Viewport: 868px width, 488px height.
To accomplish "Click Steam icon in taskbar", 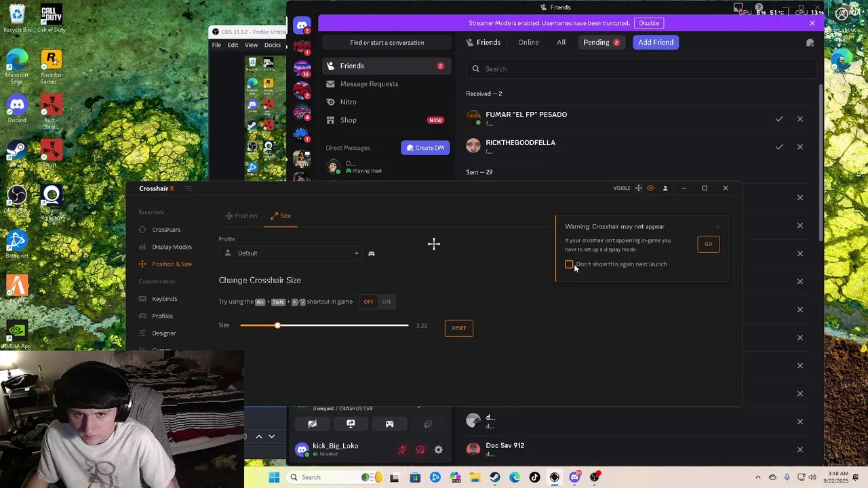I will coord(495,478).
